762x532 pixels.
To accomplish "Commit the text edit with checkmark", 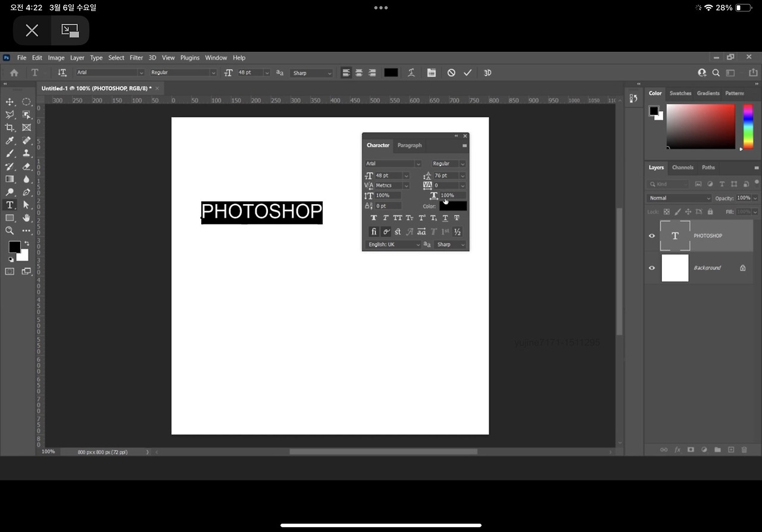I will [x=467, y=73].
